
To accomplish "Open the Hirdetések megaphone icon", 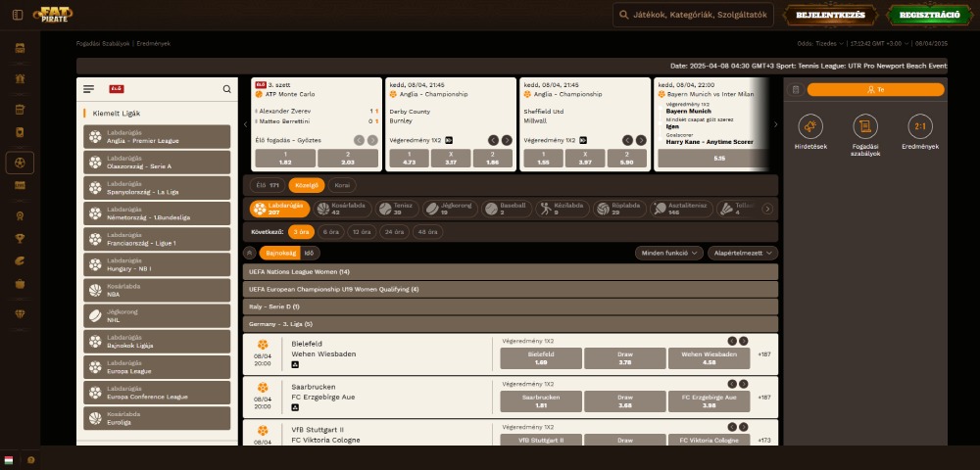I will [810, 126].
